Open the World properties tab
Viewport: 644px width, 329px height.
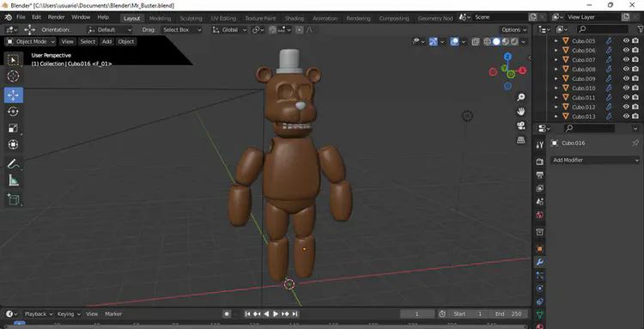click(x=540, y=215)
